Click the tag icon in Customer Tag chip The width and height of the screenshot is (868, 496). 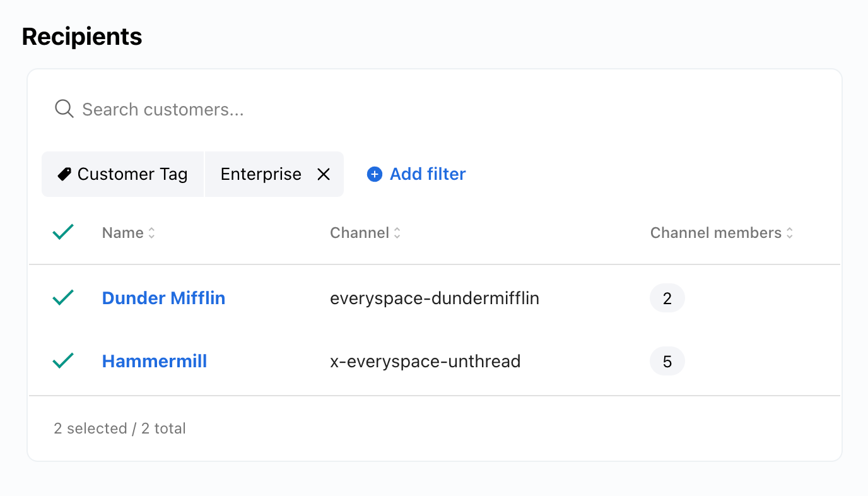(x=64, y=174)
